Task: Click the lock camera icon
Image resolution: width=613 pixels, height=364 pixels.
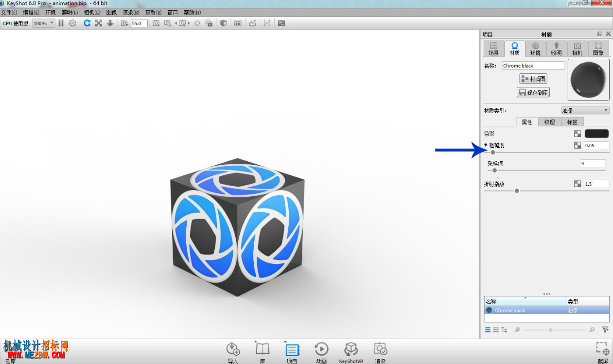Action: click(209, 23)
